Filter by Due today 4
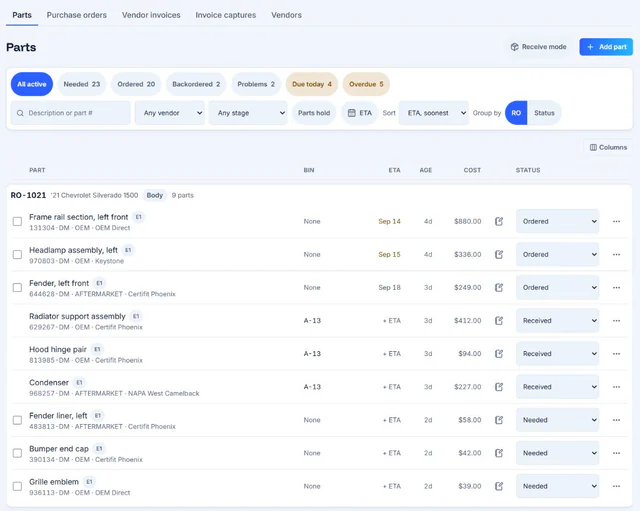The height and width of the screenshot is (511, 640). click(312, 84)
